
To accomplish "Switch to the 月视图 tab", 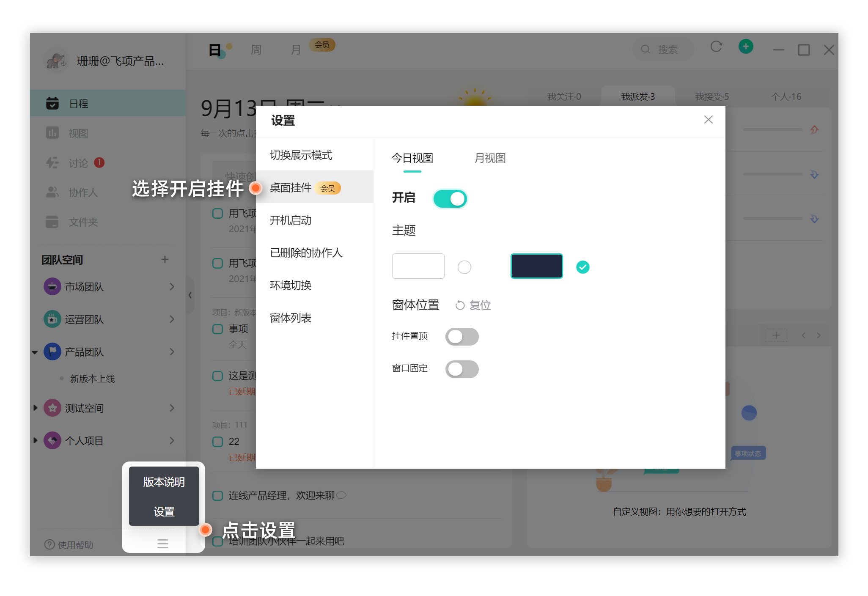I will (490, 158).
